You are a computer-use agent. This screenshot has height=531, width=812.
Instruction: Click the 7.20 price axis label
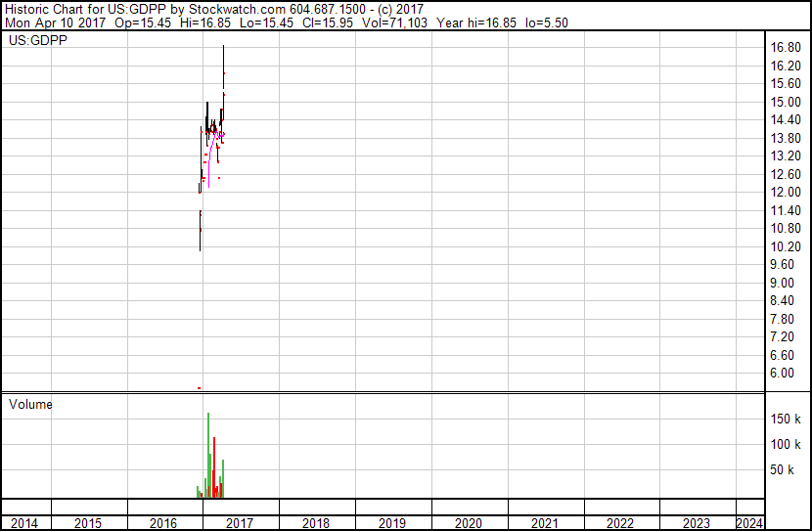(x=782, y=337)
